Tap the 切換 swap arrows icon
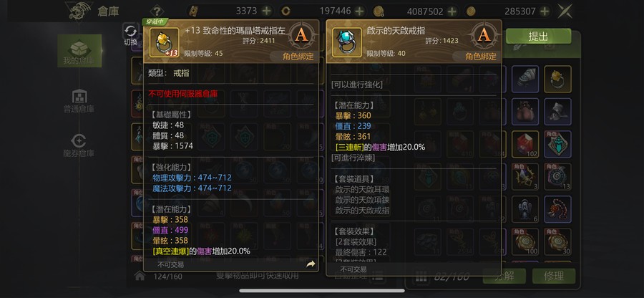The height and width of the screenshot is (298, 644). pyautogui.click(x=131, y=30)
